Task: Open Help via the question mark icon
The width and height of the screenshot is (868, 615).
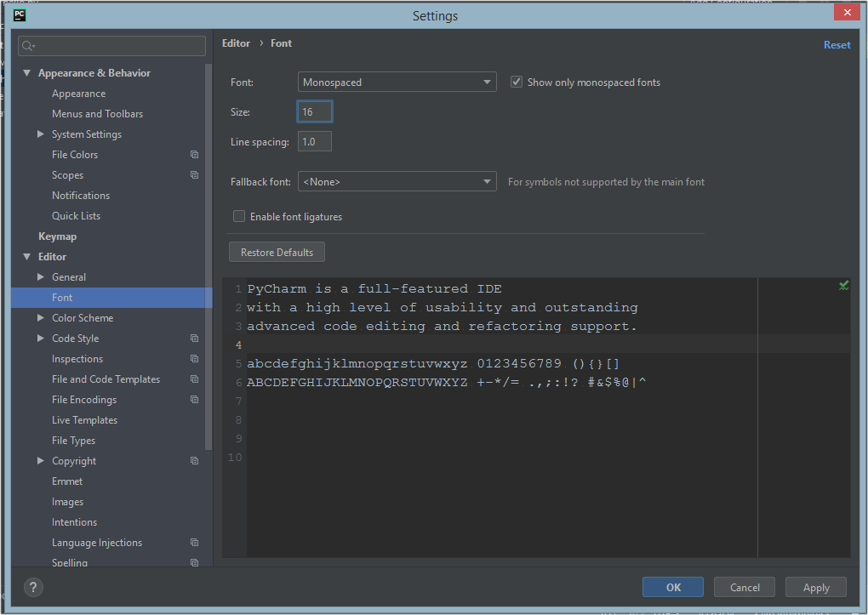Action: [32, 587]
